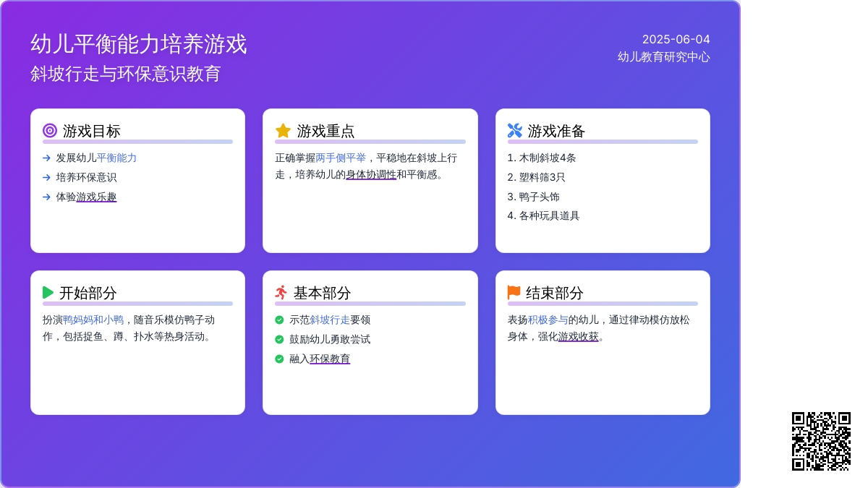868x488 pixels.
Task: Click the highlighted text 鸭妈妈和小鸭
Action: [93, 320]
